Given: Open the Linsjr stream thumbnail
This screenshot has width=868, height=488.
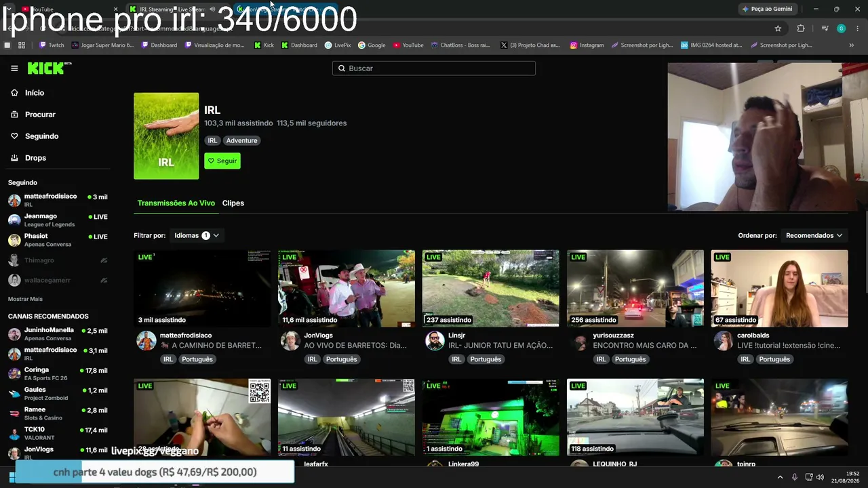Looking at the screenshot, I should click(491, 289).
